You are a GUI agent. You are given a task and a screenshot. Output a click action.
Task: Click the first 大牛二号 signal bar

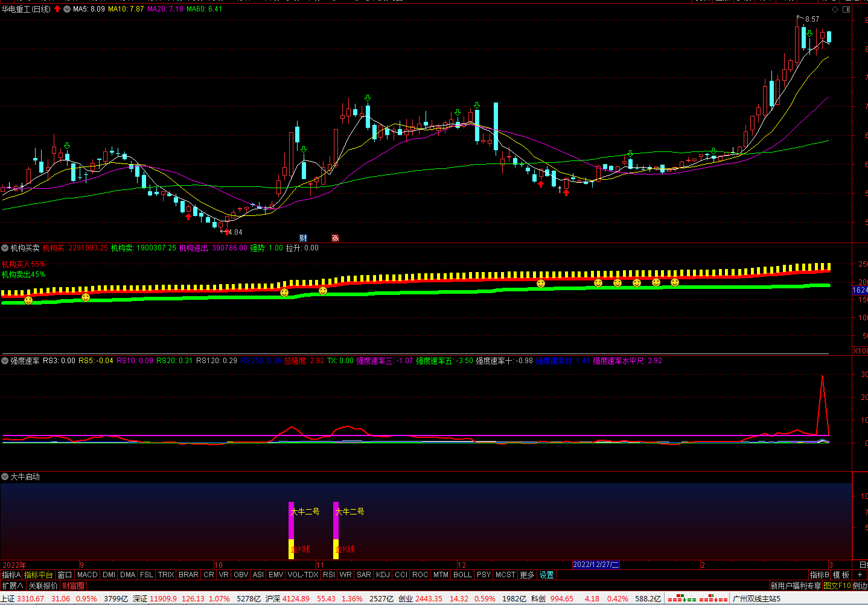tap(292, 530)
